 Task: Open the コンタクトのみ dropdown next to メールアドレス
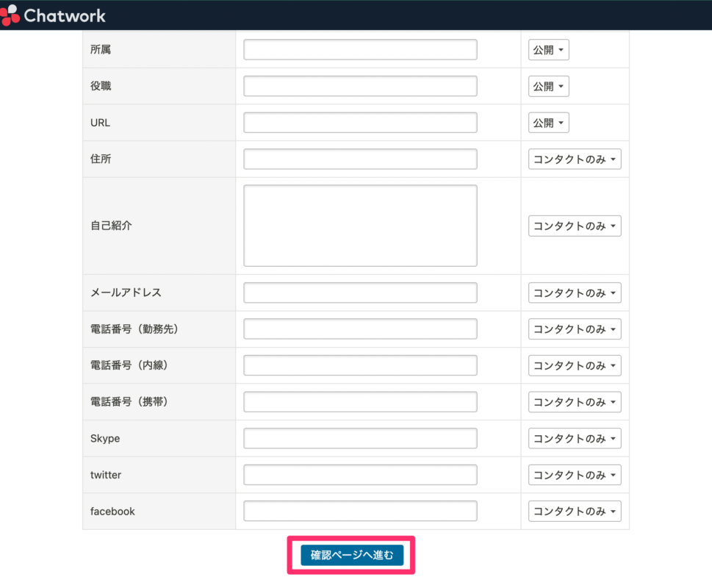pyautogui.click(x=574, y=293)
